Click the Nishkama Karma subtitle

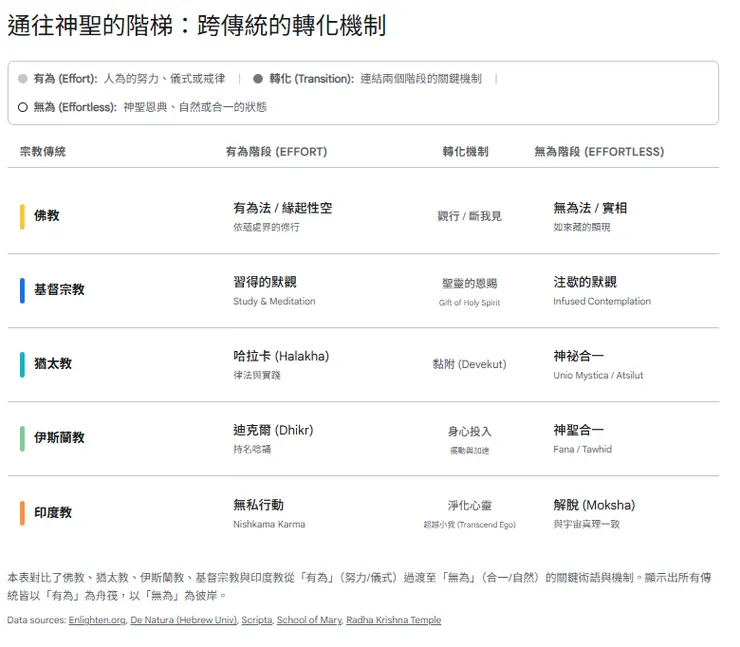(x=269, y=524)
